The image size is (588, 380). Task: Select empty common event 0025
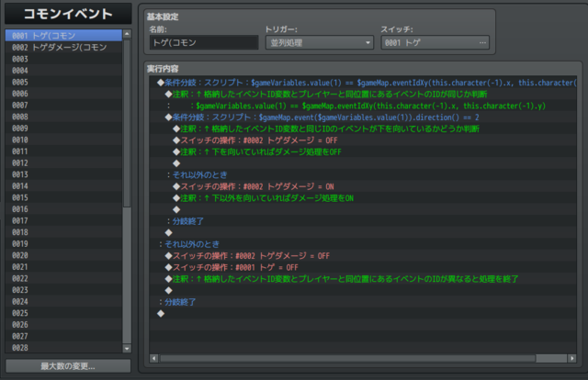63,313
